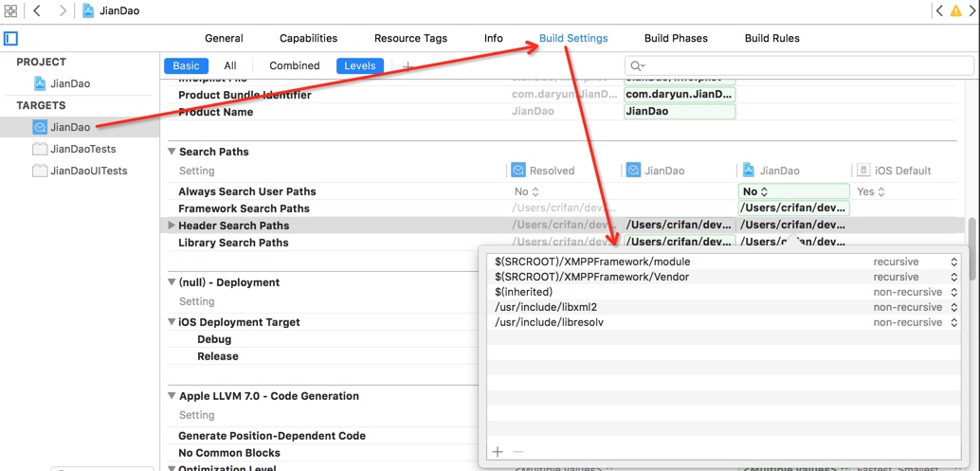
Task: Click the plus icon beside Levels
Action: [408, 66]
